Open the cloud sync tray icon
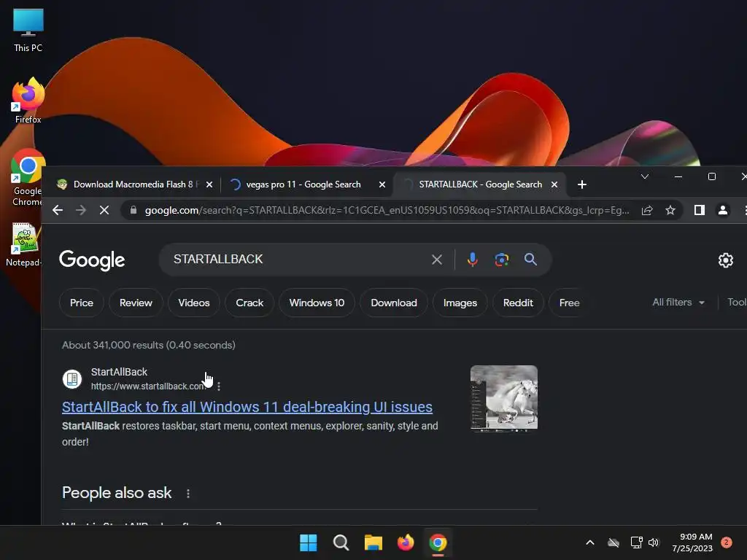Viewport: 747px width, 560px height. pos(614,542)
